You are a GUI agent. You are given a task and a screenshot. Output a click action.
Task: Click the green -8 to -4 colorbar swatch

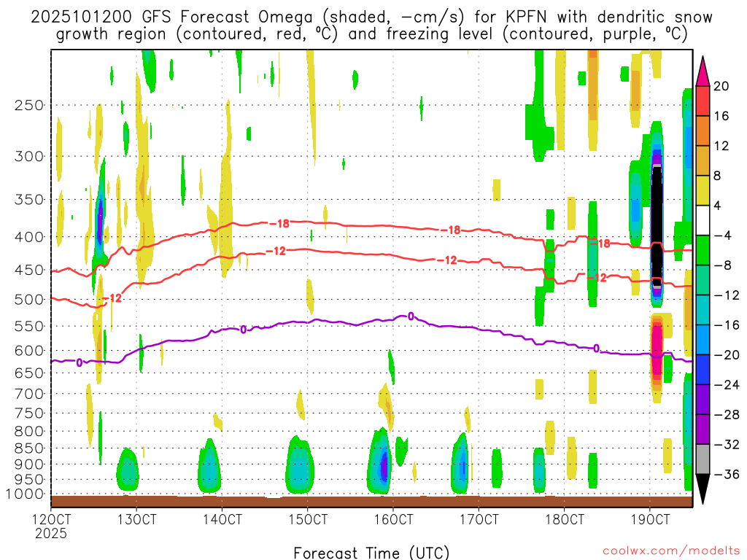[703, 250]
